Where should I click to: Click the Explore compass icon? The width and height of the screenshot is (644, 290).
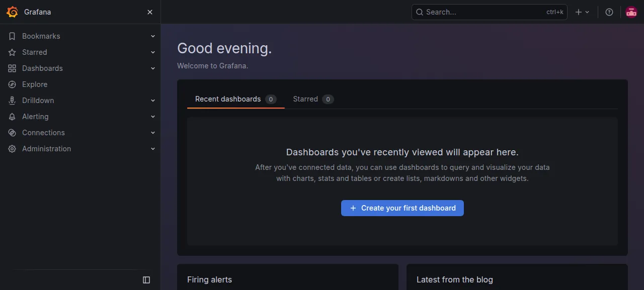pos(12,84)
